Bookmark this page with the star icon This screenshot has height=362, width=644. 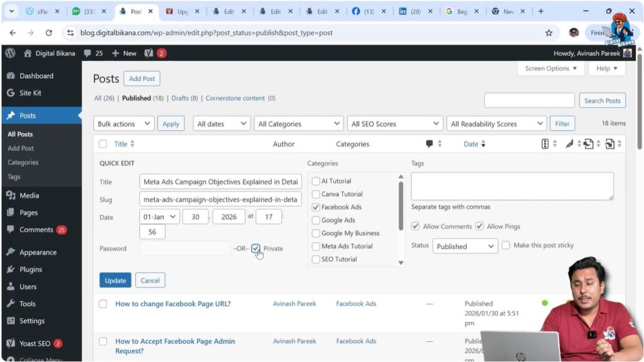point(549,33)
